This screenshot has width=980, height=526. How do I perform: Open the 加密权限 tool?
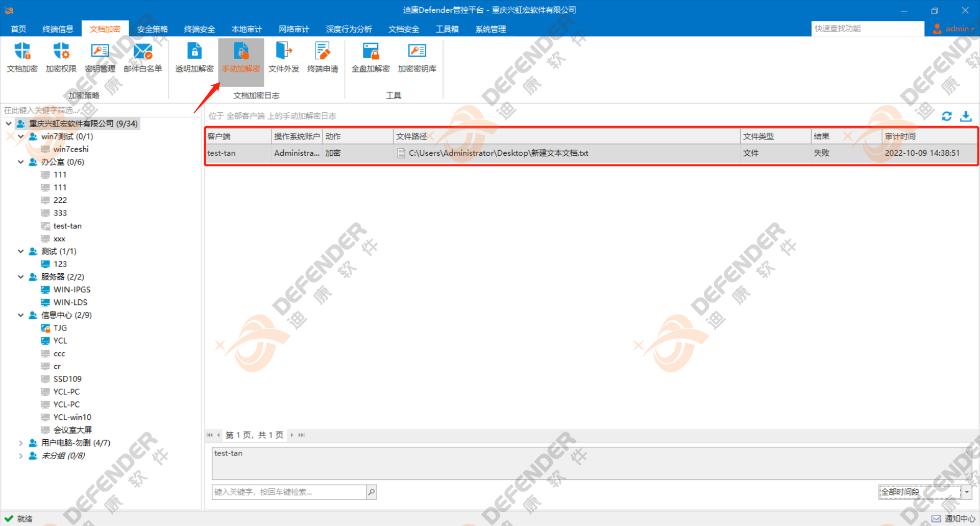[61, 57]
